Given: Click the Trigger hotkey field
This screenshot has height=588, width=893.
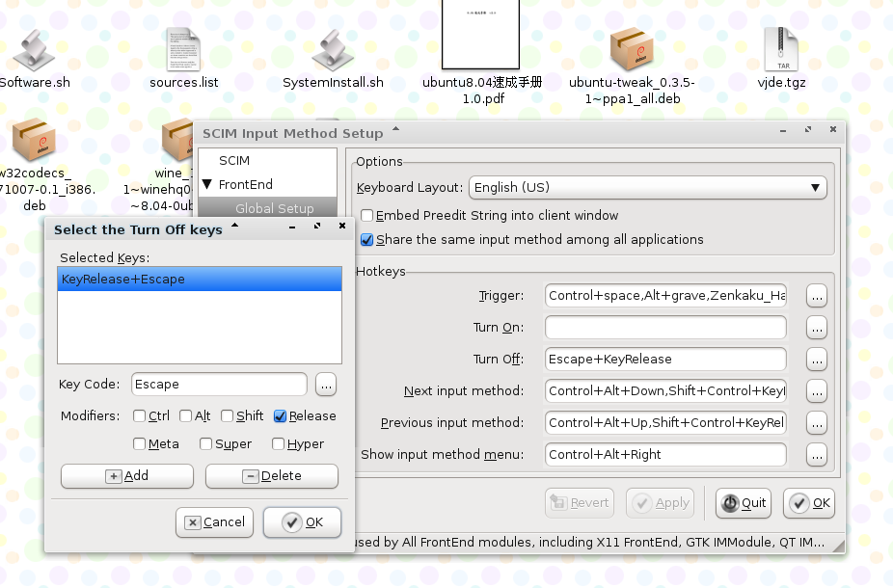Looking at the screenshot, I should (665, 296).
